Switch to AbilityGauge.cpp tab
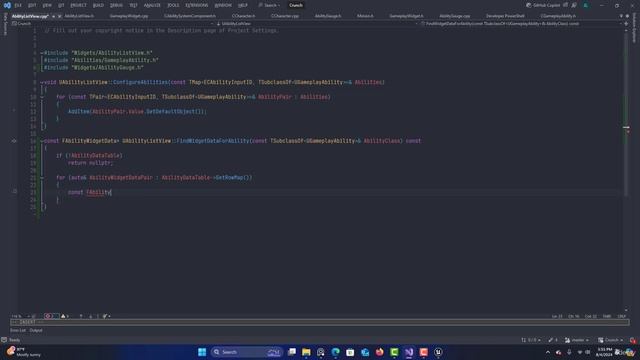 point(455,16)
